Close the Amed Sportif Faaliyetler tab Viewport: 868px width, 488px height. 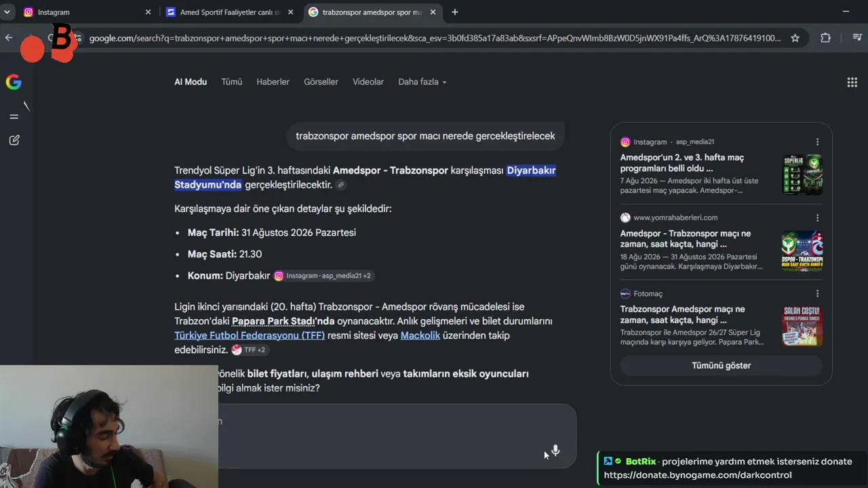pyautogui.click(x=291, y=12)
